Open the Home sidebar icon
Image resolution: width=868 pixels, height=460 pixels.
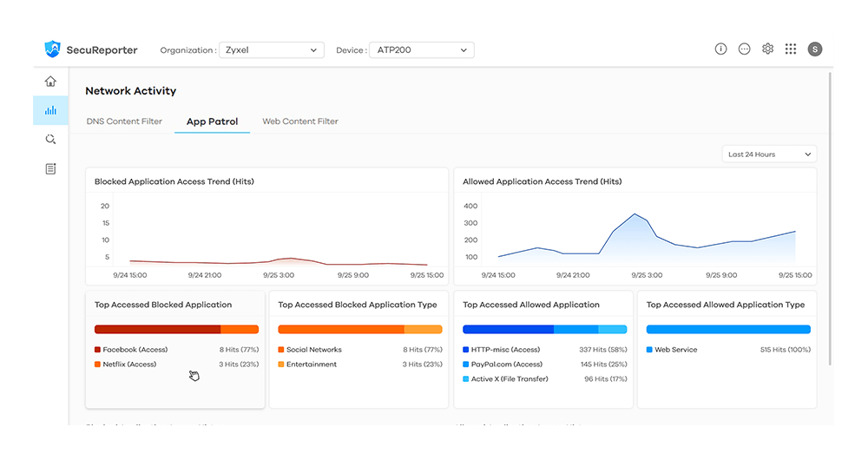(50, 82)
